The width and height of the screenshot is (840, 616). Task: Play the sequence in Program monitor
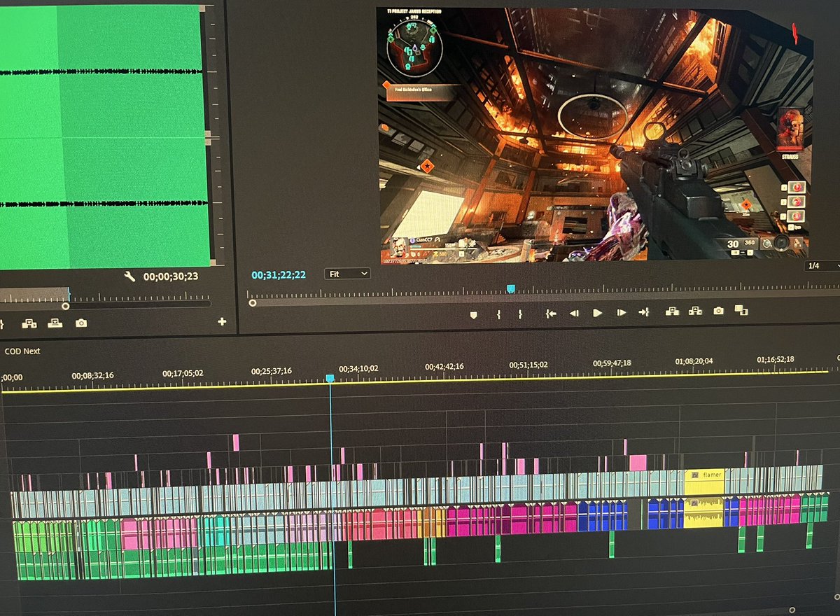[597, 313]
